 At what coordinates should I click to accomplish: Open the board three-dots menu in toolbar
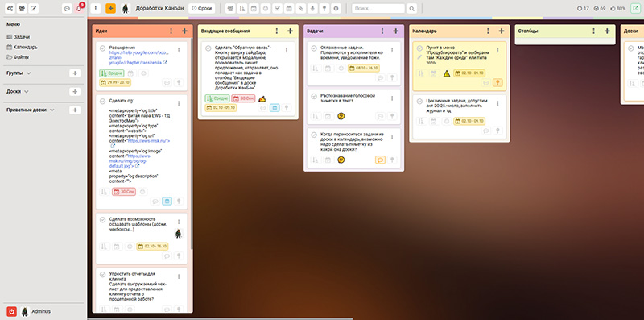95,8
